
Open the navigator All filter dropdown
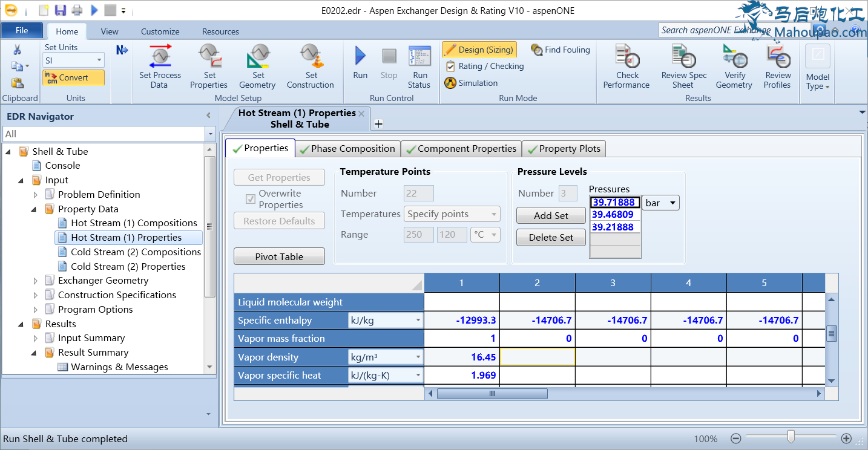[x=210, y=134]
